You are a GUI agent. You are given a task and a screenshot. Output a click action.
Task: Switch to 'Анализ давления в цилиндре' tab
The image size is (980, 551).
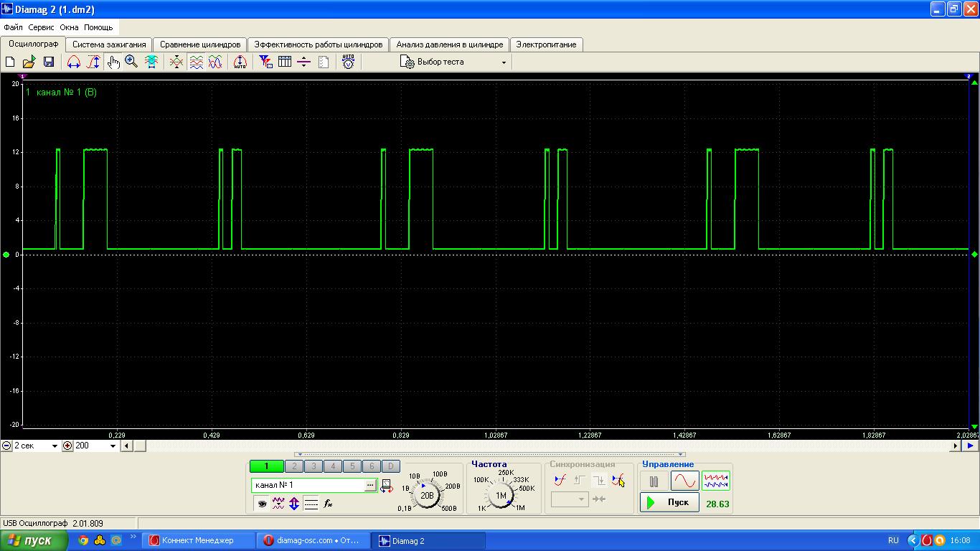(450, 44)
